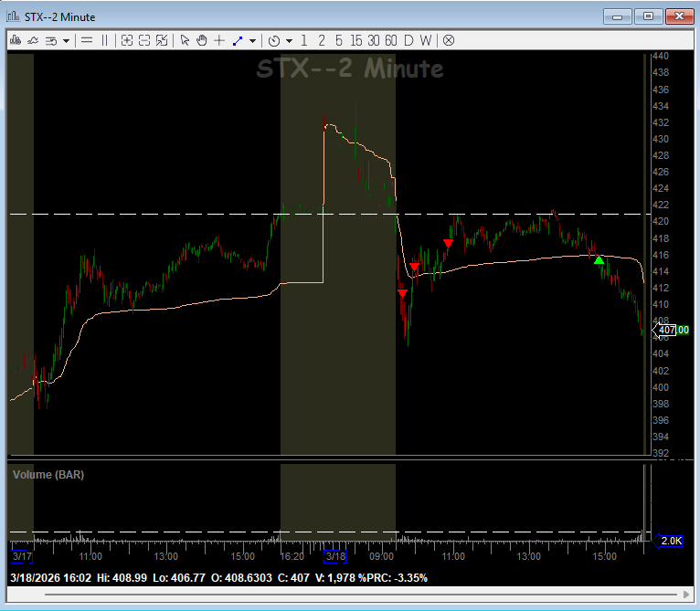Switch chart to 2 minute interval
Viewport: 700px width, 611px height.
pos(322,40)
